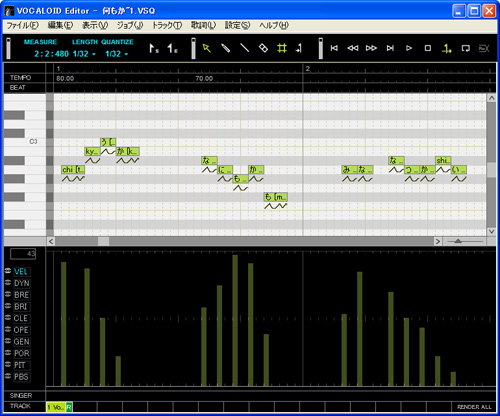
Task: Click the fast forward button
Action: tap(371, 48)
